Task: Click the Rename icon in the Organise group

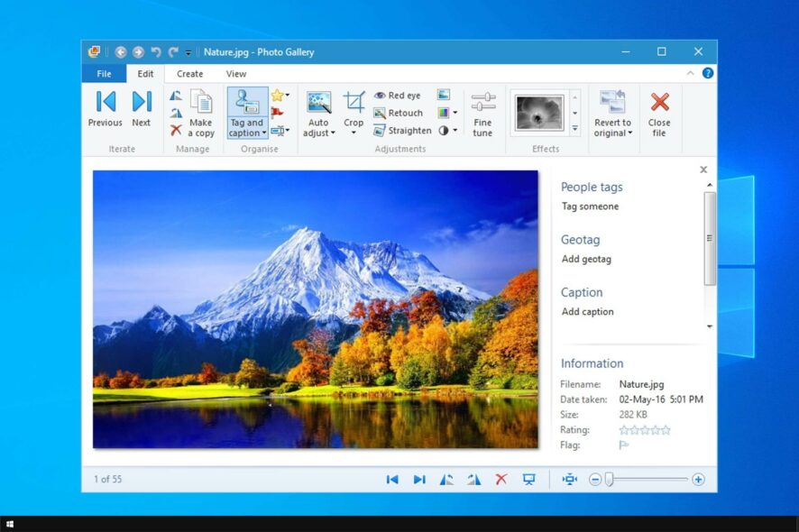Action: [277, 131]
